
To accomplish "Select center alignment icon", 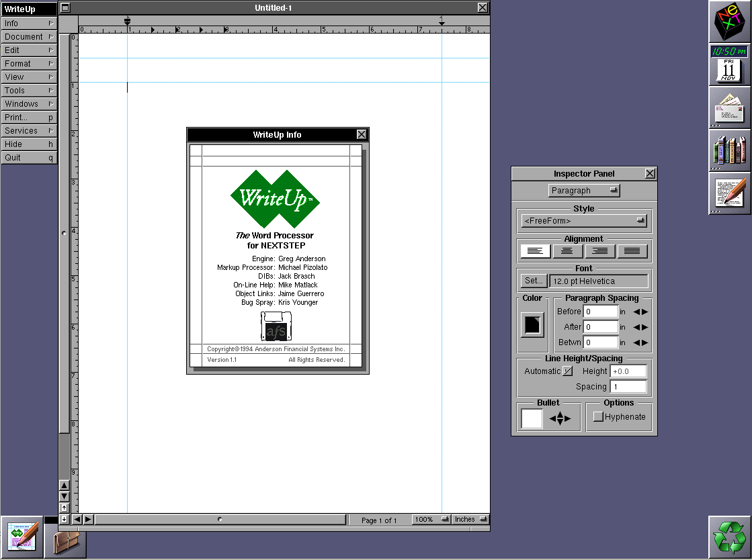I will point(567,251).
